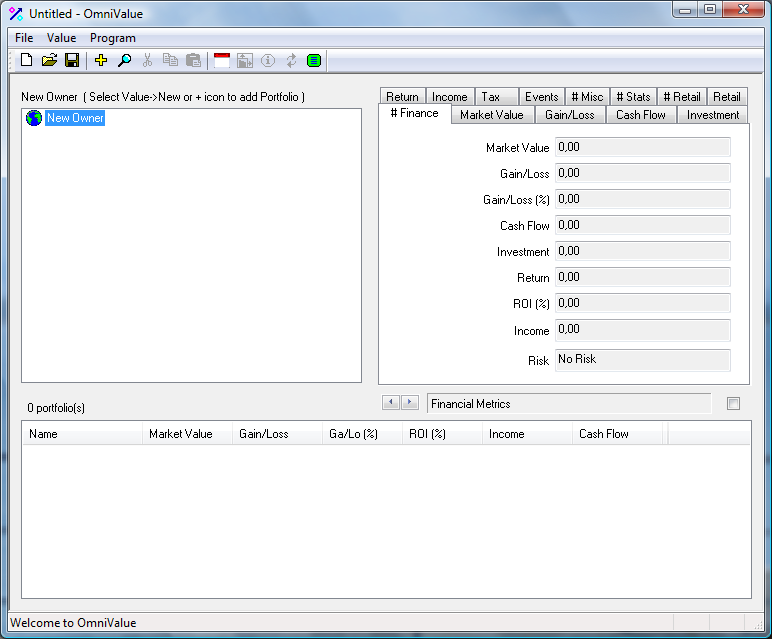Click the left arrow metrics stepper

tap(391, 403)
